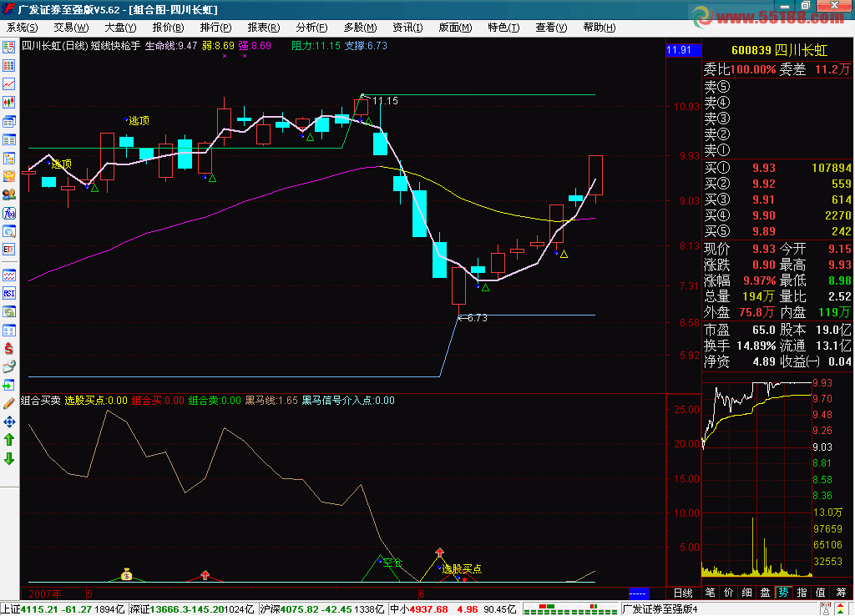Viewport: 855px width, 616px height.
Task: Switch to the 筹 tab
Action: [842, 593]
